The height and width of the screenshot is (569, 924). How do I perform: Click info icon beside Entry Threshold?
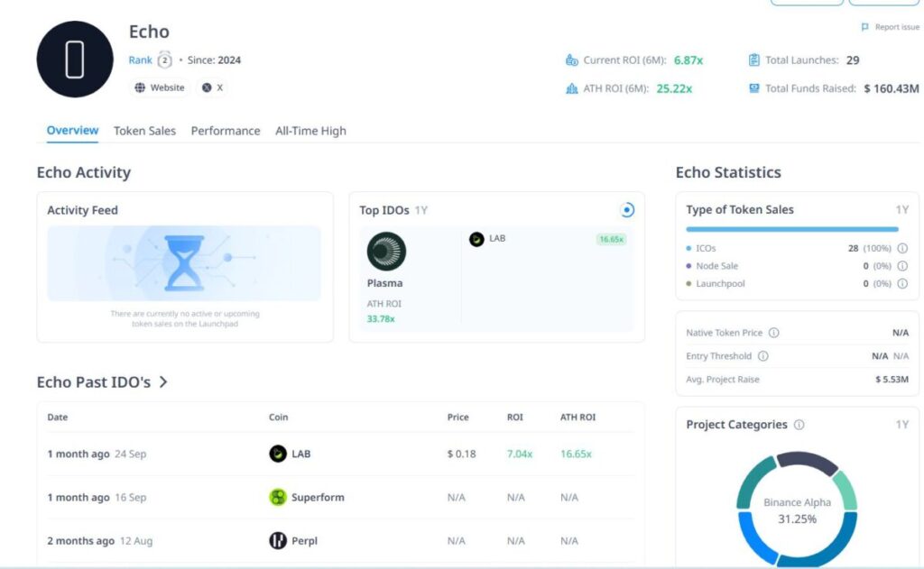(x=763, y=356)
